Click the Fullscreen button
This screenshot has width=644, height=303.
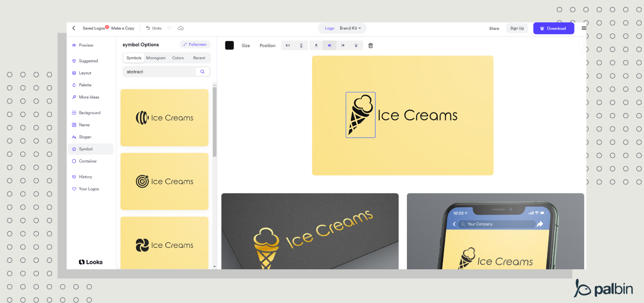pos(195,45)
